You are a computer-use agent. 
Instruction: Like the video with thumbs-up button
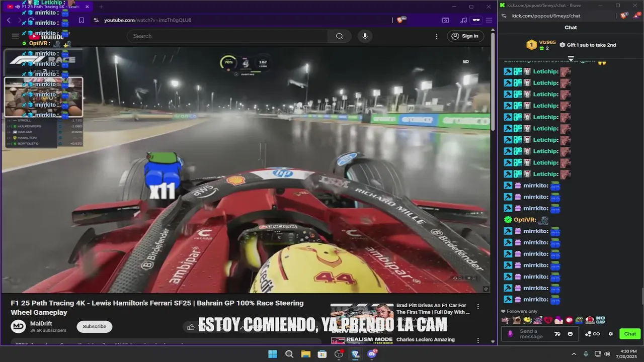tap(191, 327)
